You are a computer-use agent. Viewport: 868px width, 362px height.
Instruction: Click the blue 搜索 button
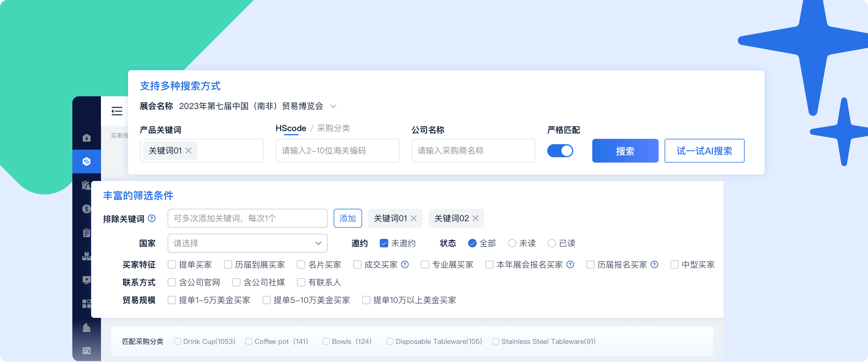(x=625, y=151)
